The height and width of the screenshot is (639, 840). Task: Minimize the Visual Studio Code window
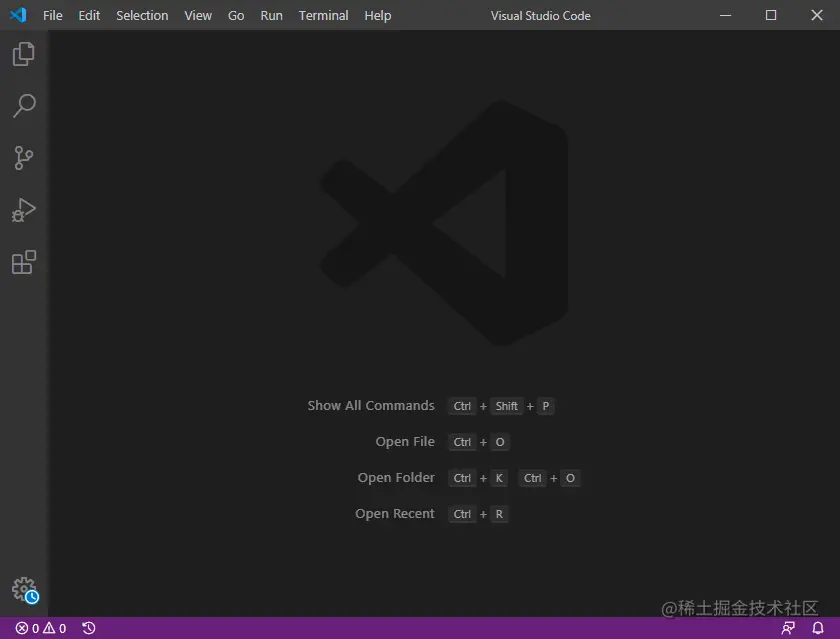[725, 15]
